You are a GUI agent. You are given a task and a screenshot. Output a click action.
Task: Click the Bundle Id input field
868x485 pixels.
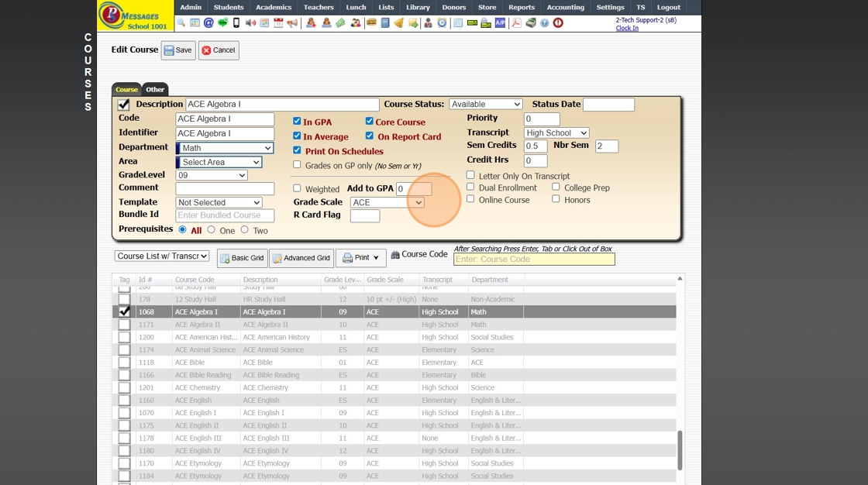tap(225, 215)
